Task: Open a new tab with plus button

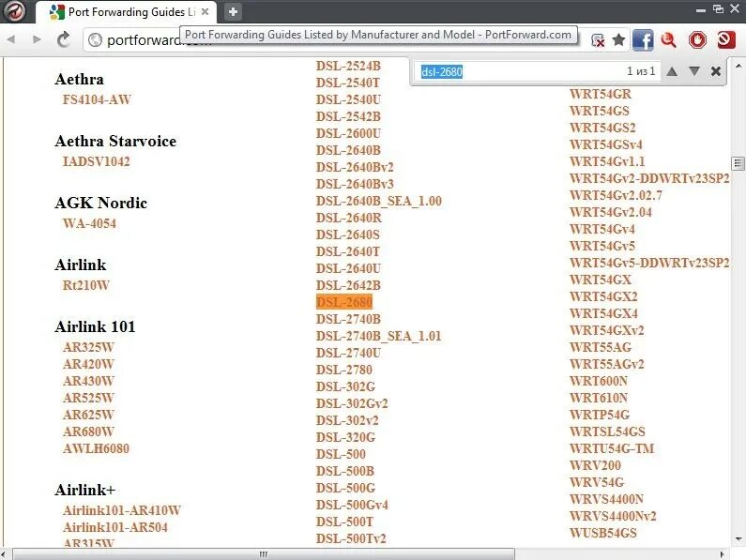Action: pos(233,12)
